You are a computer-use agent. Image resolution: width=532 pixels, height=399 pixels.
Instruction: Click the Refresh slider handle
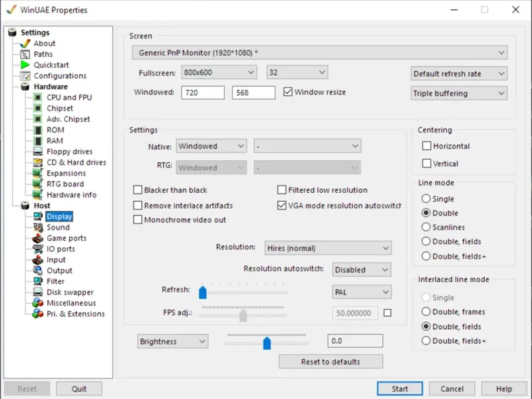pyautogui.click(x=203, y=292)
